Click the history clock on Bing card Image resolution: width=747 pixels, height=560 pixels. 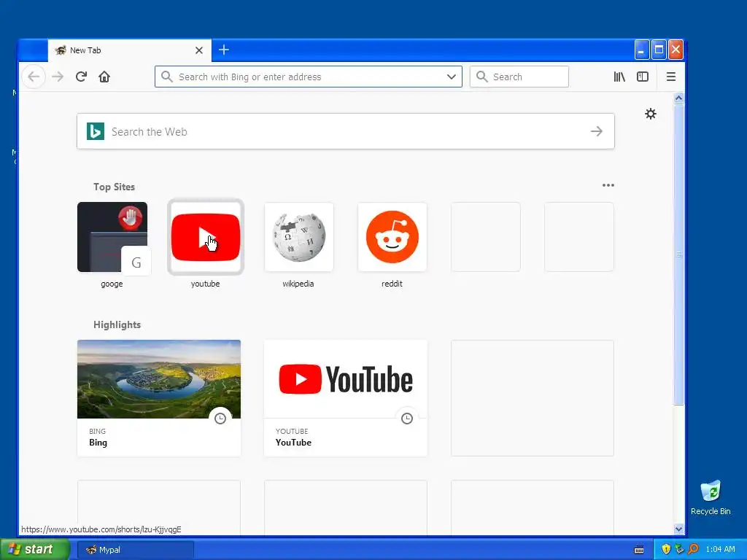[x=220, y=418]
